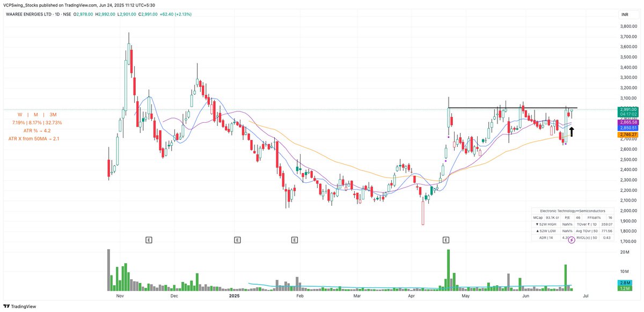Click the cyan 2.8M volume average label
The width and height of the screenshot is (644, 312).
(x=625, y=283)
